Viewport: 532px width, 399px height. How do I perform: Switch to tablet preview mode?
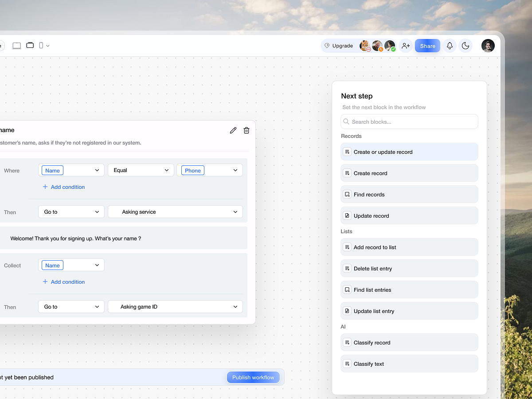(30, 45)
